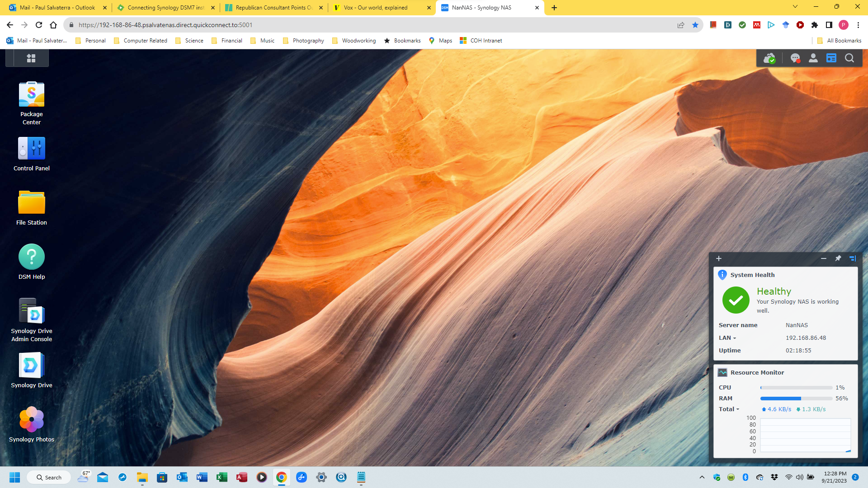Open Package Center desktop icon
The image size is (868, 488).
(x=32, y=95)
